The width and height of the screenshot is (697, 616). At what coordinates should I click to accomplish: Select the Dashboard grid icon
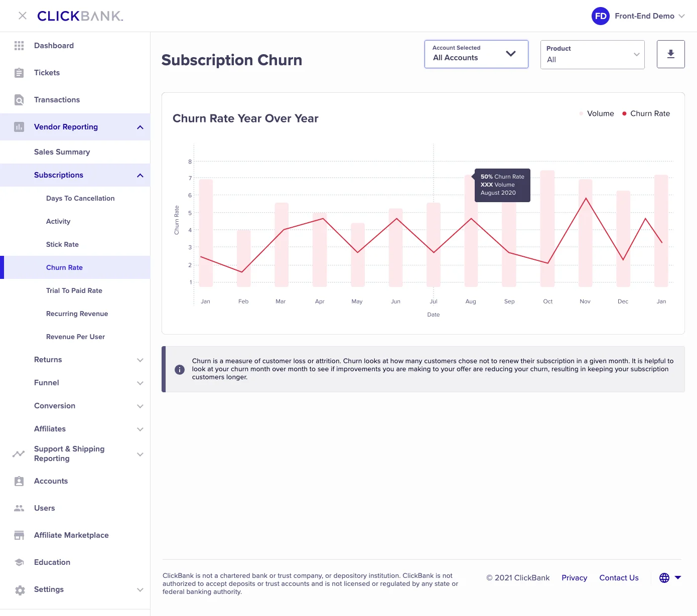coord(19,46)
